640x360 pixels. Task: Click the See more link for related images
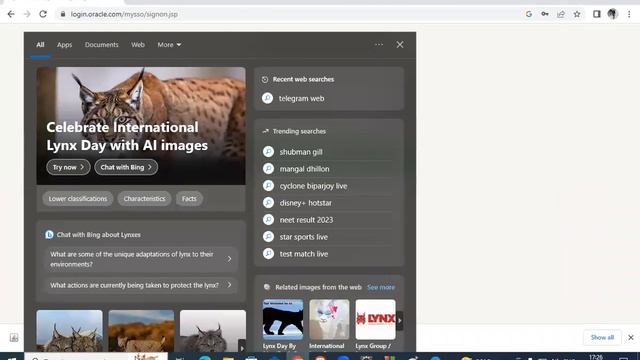[381, 287]
